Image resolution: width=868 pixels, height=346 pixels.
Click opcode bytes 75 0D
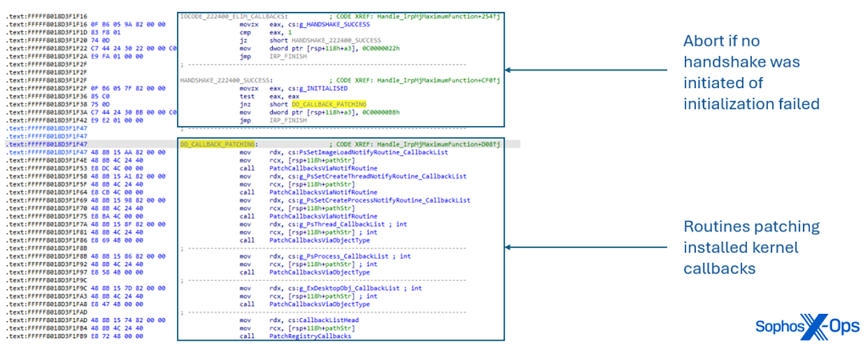tap(100, 104)
